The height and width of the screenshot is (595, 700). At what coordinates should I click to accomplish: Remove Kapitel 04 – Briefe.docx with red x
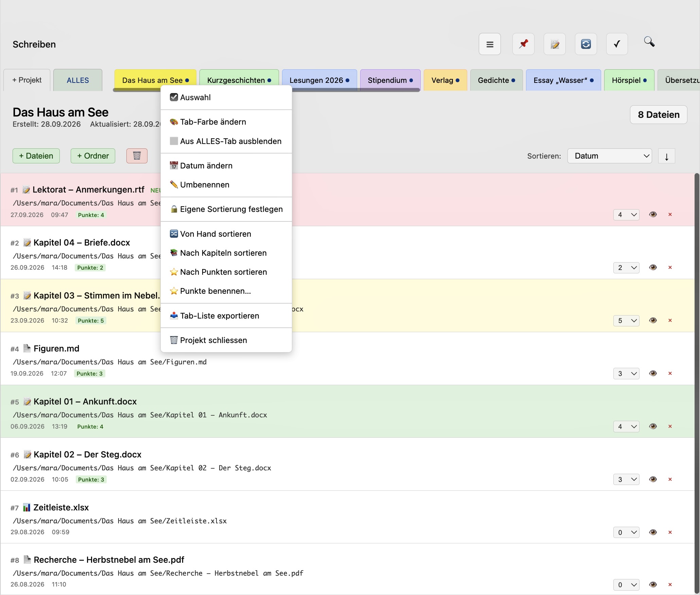[x=670, y=267]
